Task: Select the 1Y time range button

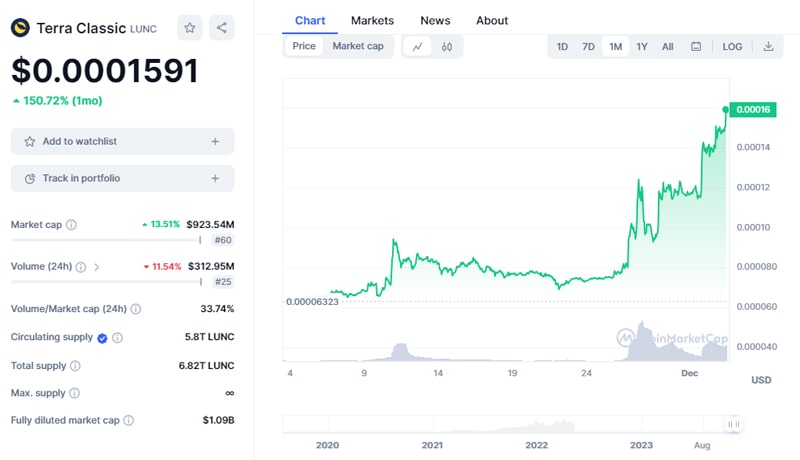Action: coord(642,46)
